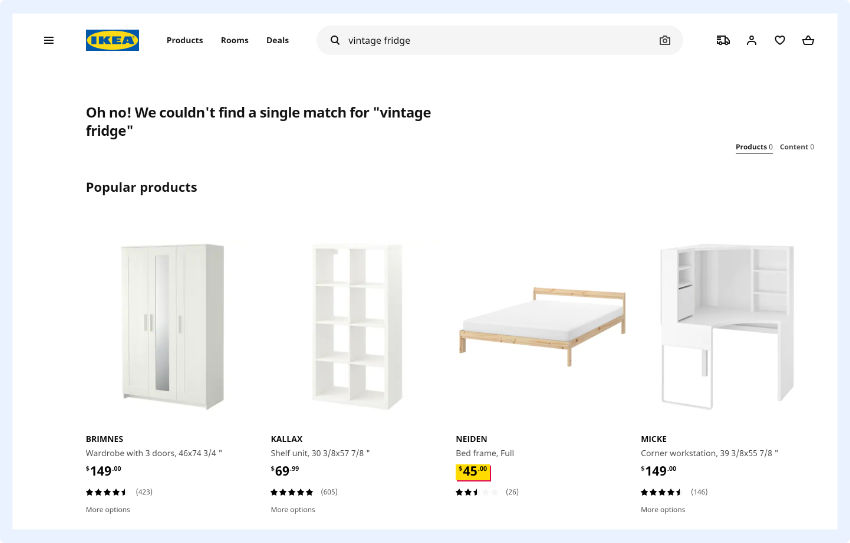Open the Products menu
This screenshot has width=850, height=543.
[x=184, y=41]
